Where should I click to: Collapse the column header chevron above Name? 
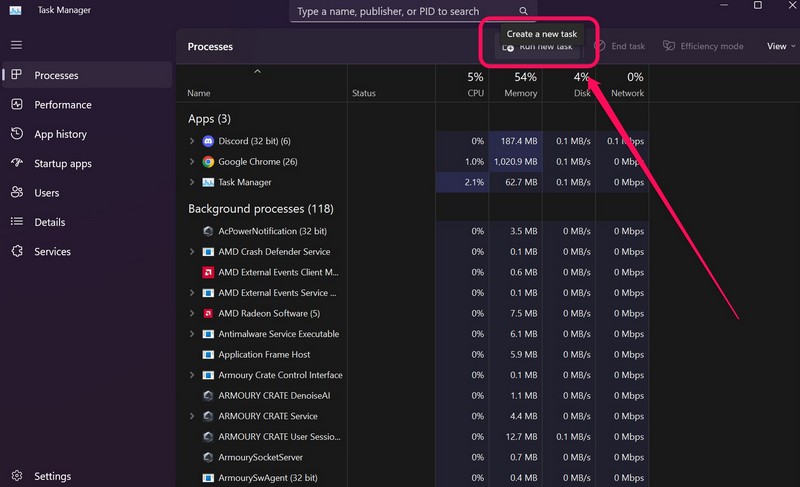pos(257,72)
